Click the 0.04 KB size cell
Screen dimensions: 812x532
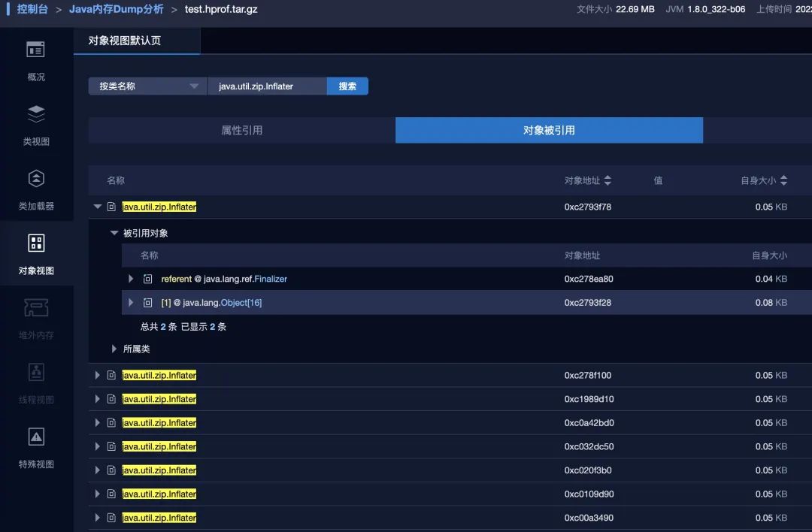click(771, 279)
